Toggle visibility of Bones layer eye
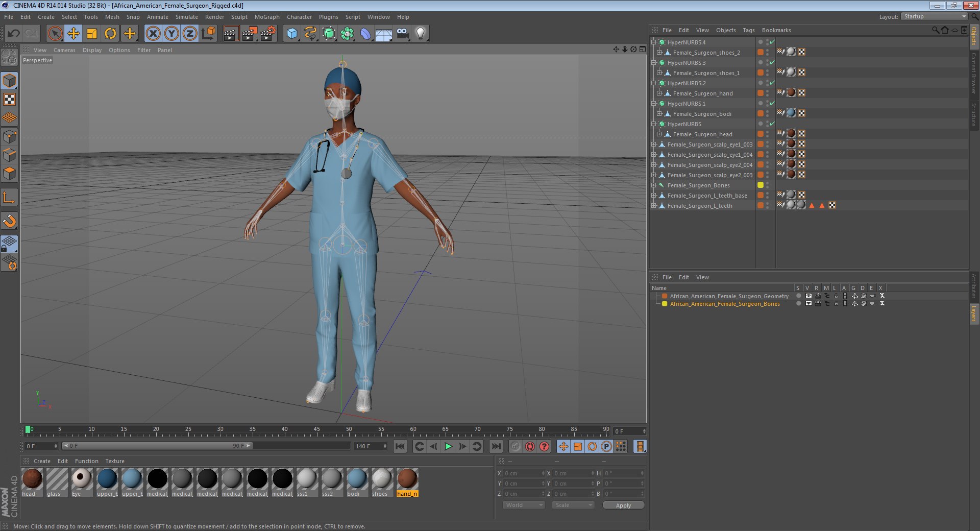The width and height of the screenshot is (980, 531). 808,304
